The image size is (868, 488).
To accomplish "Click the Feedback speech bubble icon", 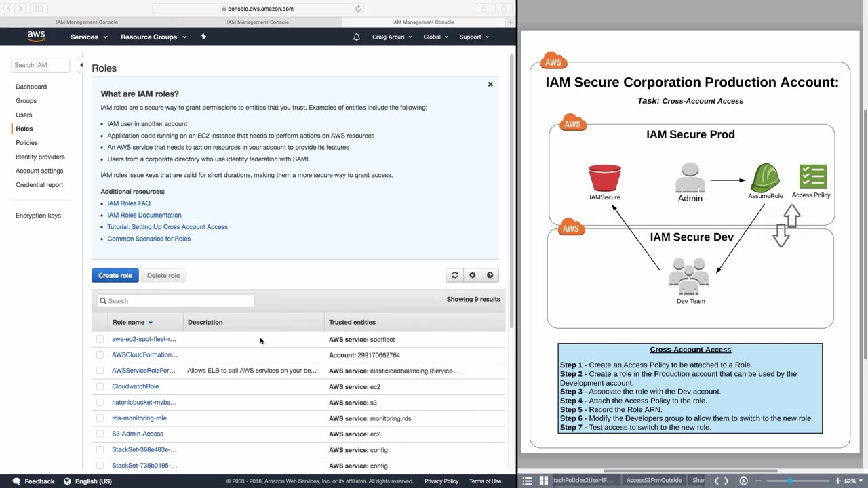I will [x=16, y=481].
